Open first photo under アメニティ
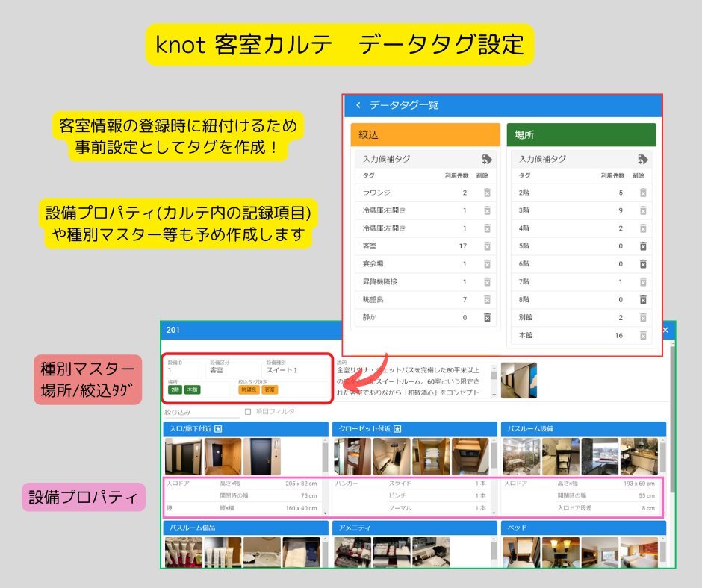702x588 pixels. (352, 552)
